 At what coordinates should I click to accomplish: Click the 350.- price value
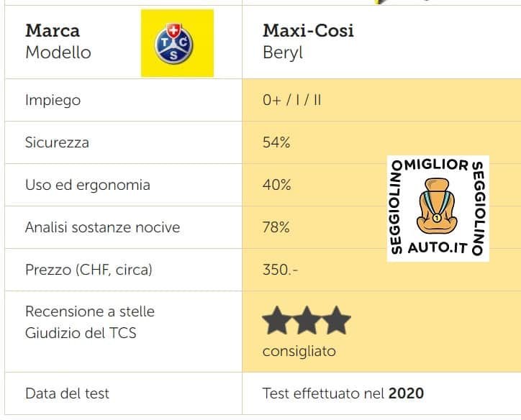tap(281, 270)
